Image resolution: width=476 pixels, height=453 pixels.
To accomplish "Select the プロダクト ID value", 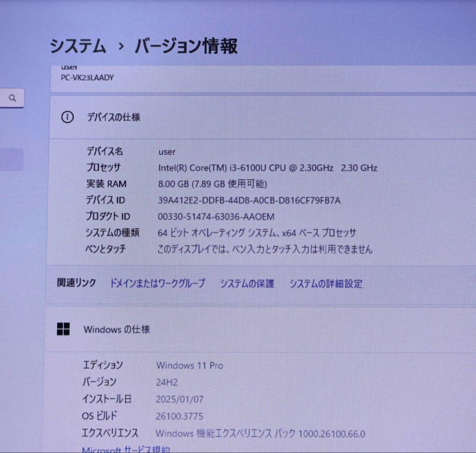I will (216, 216).
